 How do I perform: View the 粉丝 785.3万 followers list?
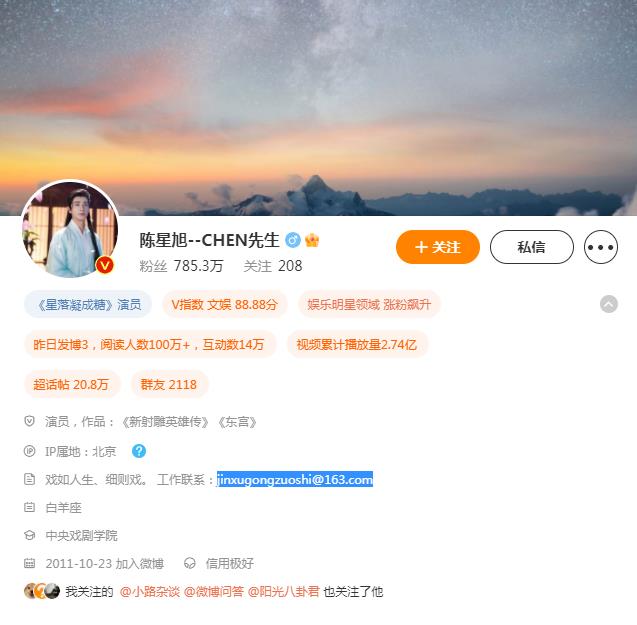[x=181, y=266]
